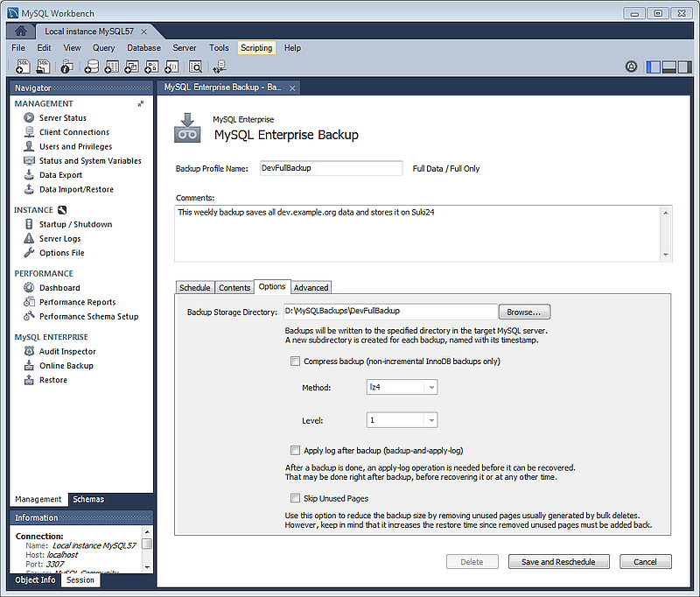The image size is (700, 597).
Task: Open Audit Inspector
Action: pos(67,351)
